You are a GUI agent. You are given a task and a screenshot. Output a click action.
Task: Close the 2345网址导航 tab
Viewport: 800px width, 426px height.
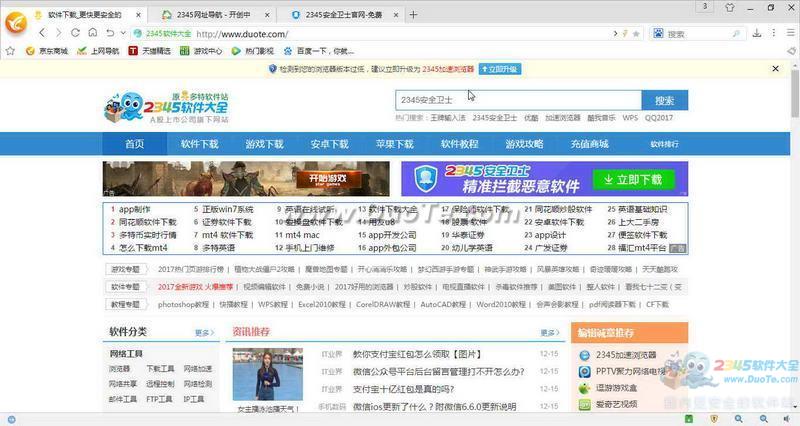click(x=267, y=15)
